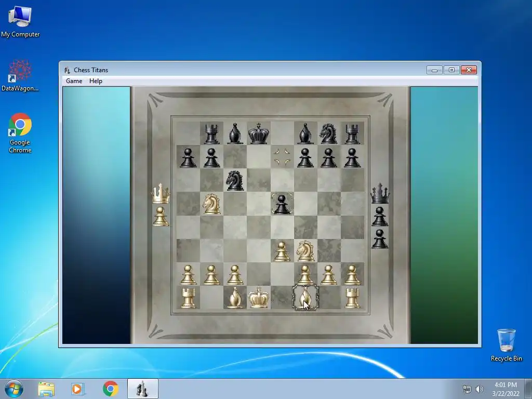Image resolution: width=532 pixels, height=399 pixels.
Task: Click the Chess Titans taskbar button
Action: tap(142, 389)
